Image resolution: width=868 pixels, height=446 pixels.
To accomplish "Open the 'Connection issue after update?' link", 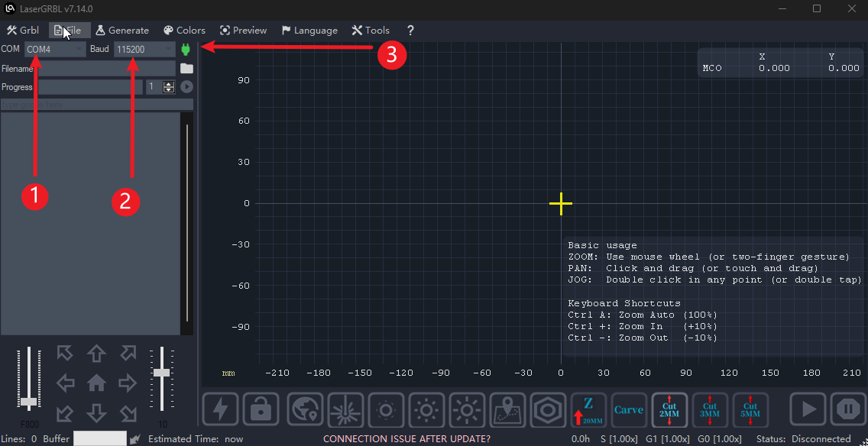I will [406, 439].
